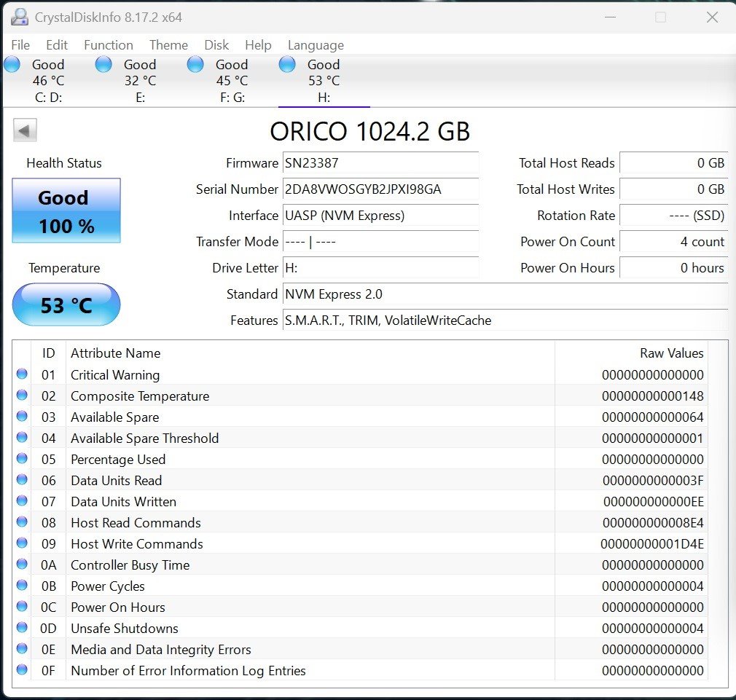Viewport: 736px width, 700px height.
Task: Click the Firmware field SN23387
Action: 380,163
